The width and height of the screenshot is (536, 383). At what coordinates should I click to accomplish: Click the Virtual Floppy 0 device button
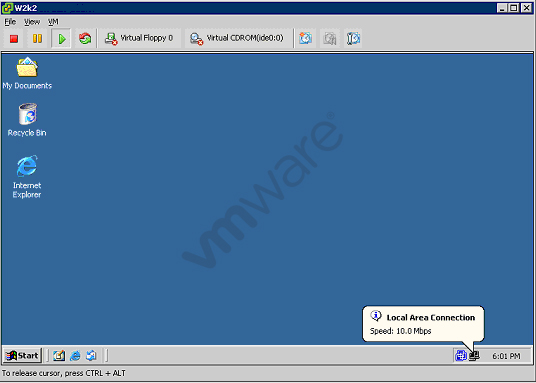[x=139, y=38]
